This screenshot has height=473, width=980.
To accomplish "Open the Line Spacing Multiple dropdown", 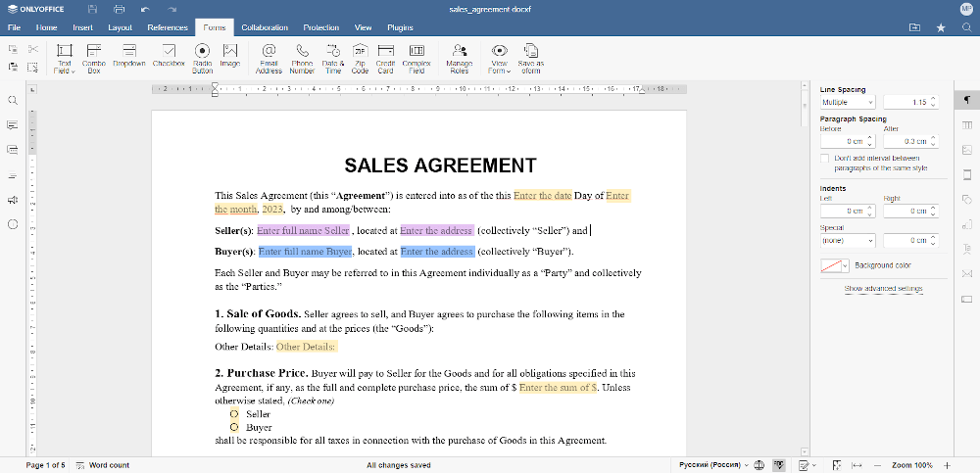I will 848,102.
